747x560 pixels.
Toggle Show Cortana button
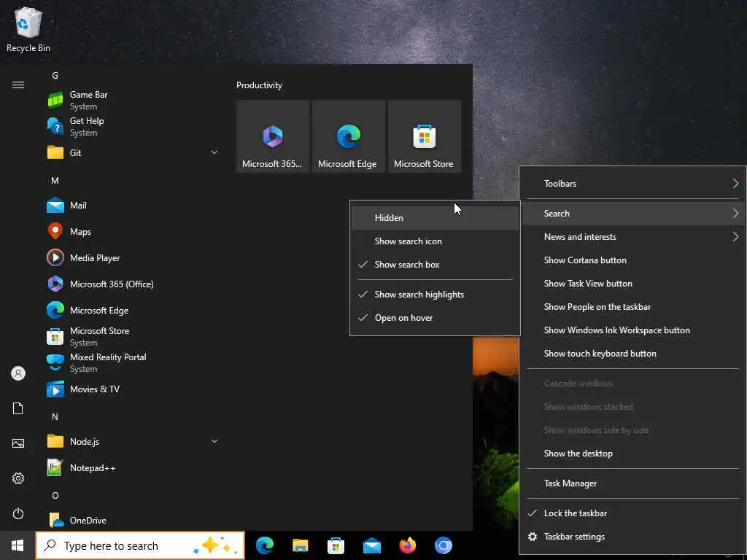[x=632, y=260]
